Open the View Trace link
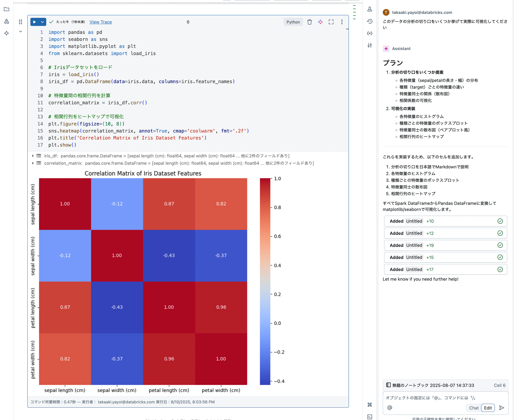This screenshot has height=420, width=514. 100,22
